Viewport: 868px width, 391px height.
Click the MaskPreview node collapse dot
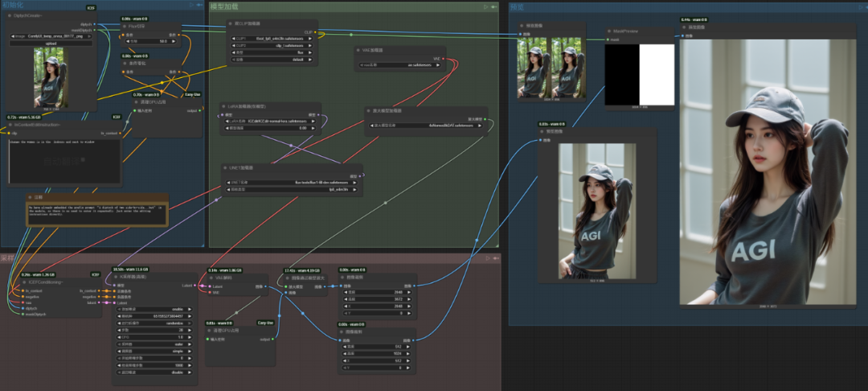click(x=608, y=31)
